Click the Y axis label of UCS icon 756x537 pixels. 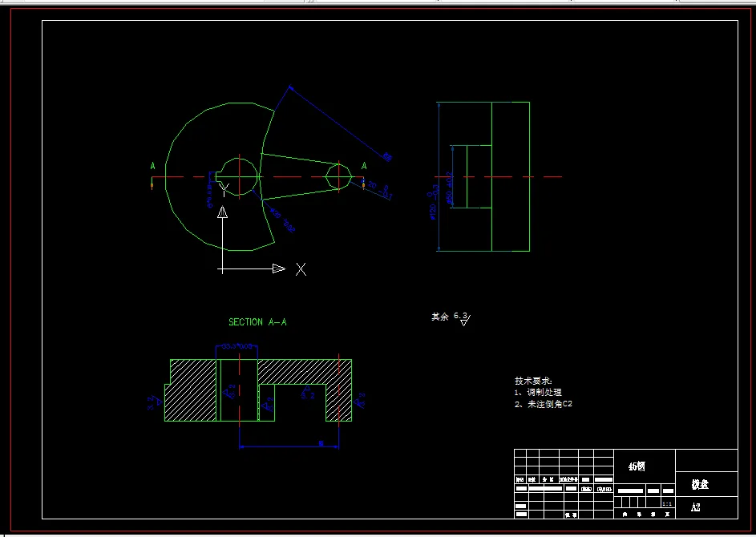point(224,190)
